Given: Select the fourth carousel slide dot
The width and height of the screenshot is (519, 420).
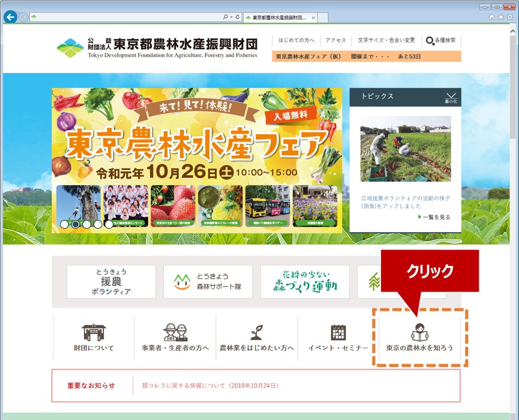Looking at the screenshot, I should point(98,224).
